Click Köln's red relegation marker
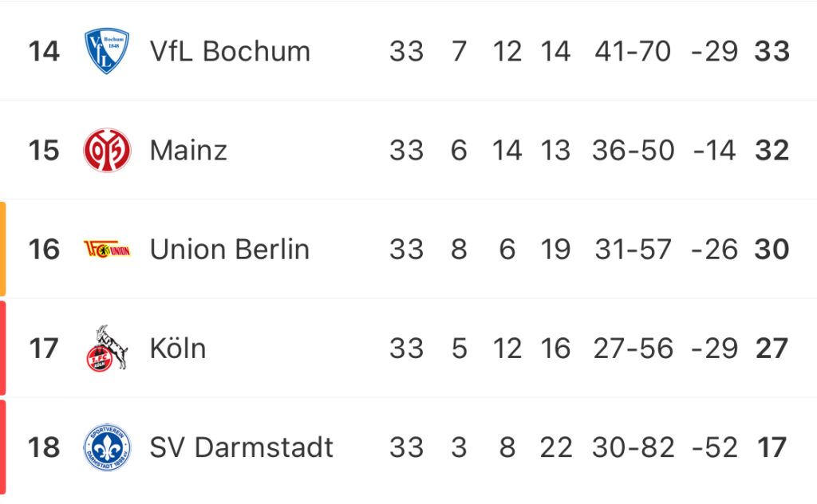The width and height of the screenshot is (817, 504). click(x=2, y=348)
